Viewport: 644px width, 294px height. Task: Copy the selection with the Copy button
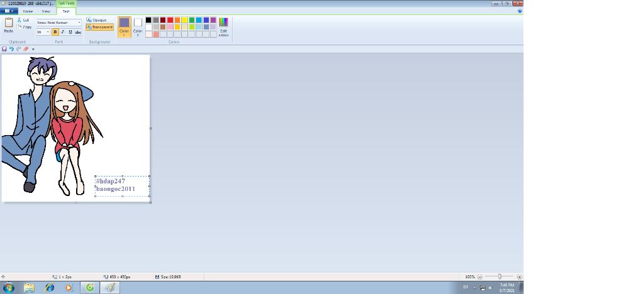[25, 27]
